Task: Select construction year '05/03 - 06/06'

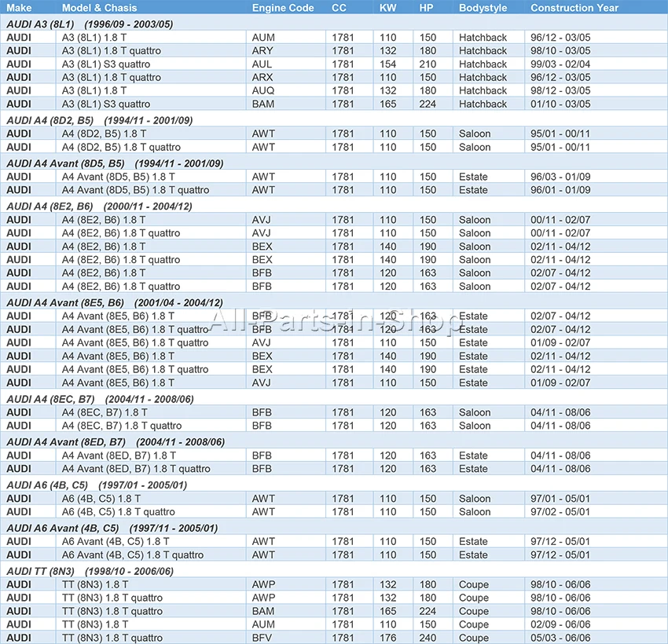Action: [x=560, y=638]
